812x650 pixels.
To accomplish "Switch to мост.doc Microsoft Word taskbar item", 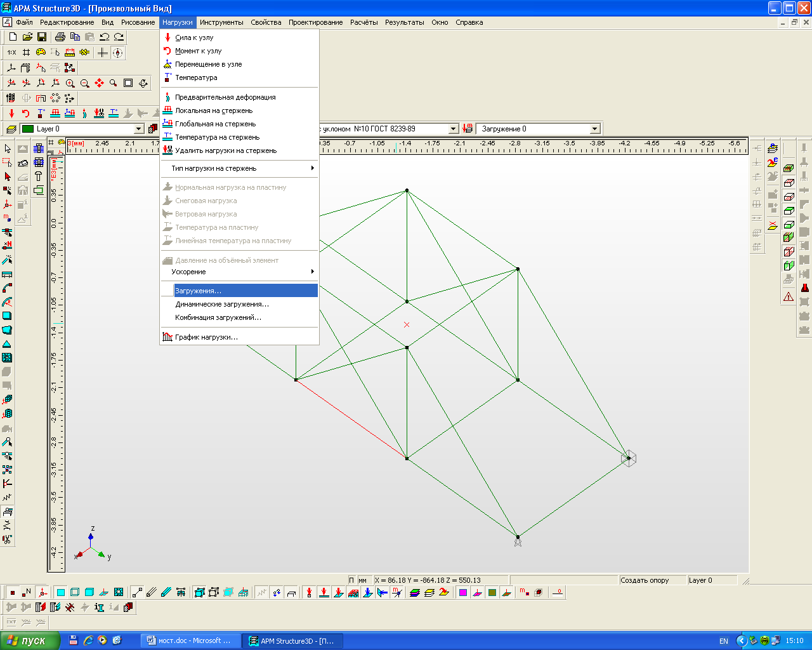I will 190,640.
